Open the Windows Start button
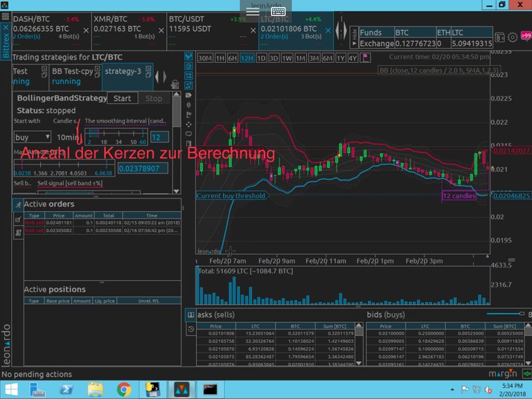532x399 pixels. [x=11, y=389]
